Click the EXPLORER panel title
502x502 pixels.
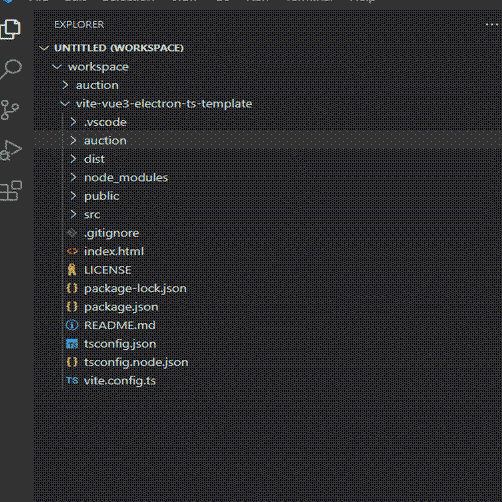point(79,25)
